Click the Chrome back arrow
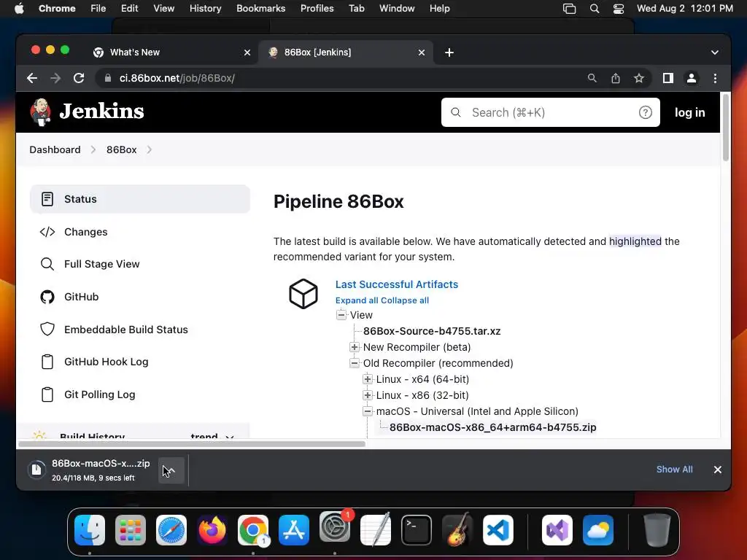The width and height of the screenshot is (747, 560). 32,78
